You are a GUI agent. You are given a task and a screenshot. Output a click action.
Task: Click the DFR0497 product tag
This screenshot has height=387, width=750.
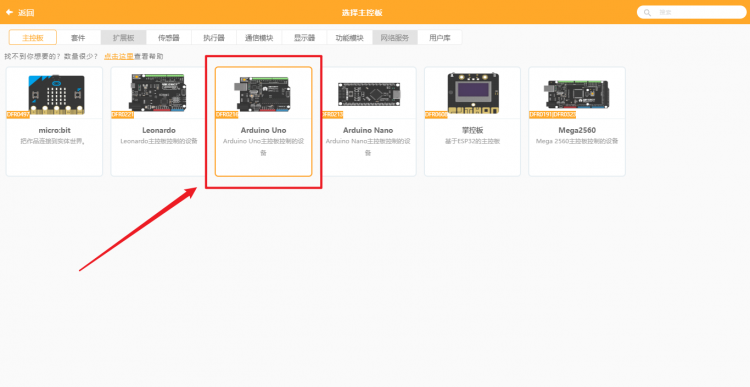point(18,115)
